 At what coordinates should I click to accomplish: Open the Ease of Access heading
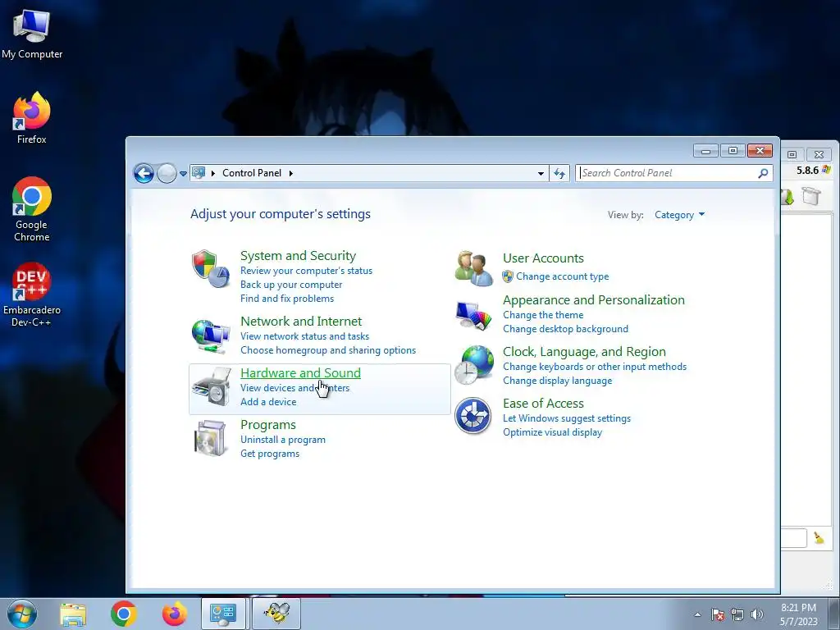click(543, 404)
